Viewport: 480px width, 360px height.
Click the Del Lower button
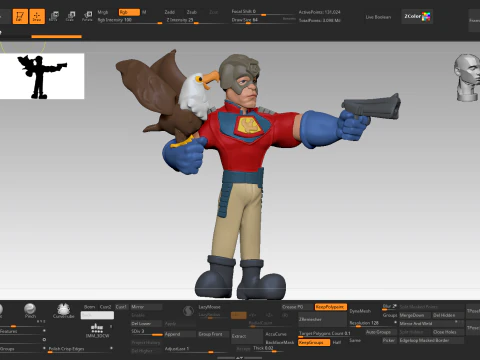(x=146, y=323)
